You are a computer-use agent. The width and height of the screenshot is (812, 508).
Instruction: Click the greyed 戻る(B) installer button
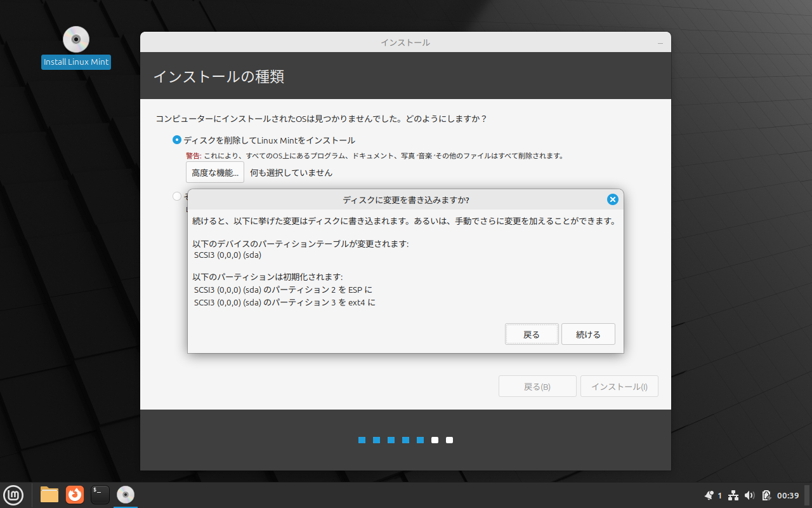(537, 386)
